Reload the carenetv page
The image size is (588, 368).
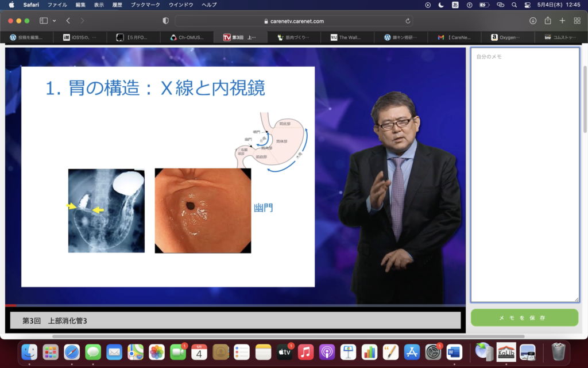(x=408, y=21)
